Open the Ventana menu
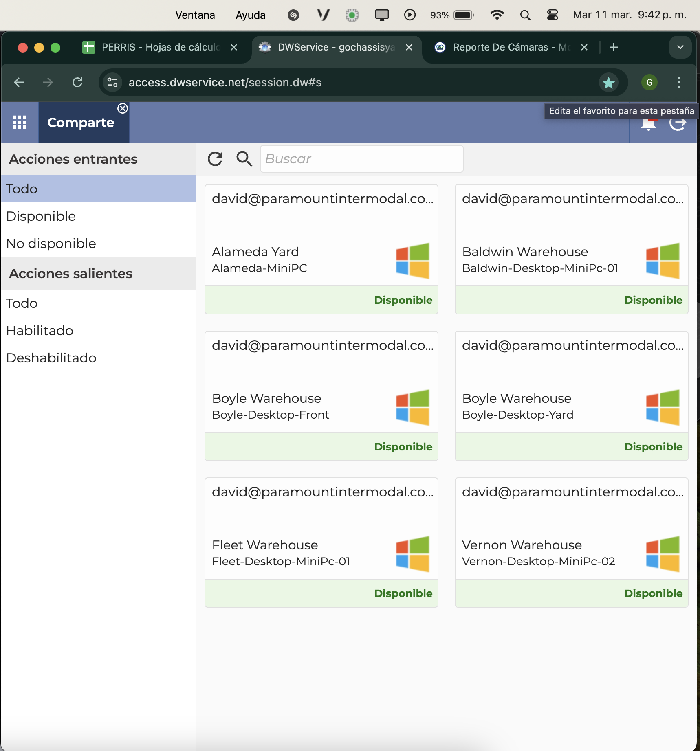The width and height of the screenshot is (700, 751). 195,15
